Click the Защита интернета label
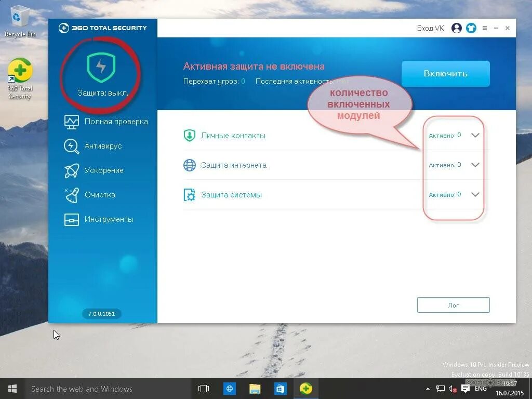 click(234, 165)
